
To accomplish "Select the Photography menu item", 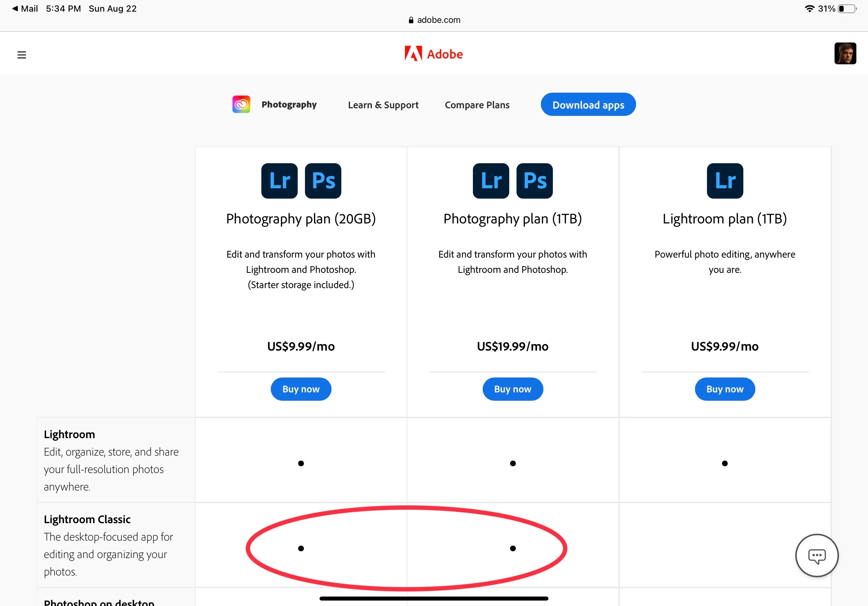I will click(289, 104).
